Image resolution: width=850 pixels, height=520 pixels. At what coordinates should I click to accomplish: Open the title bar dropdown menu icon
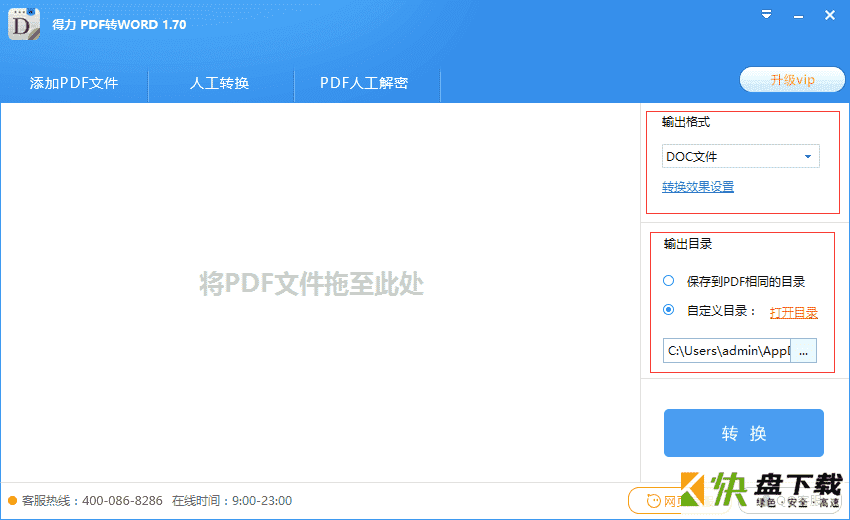[766, 15]
